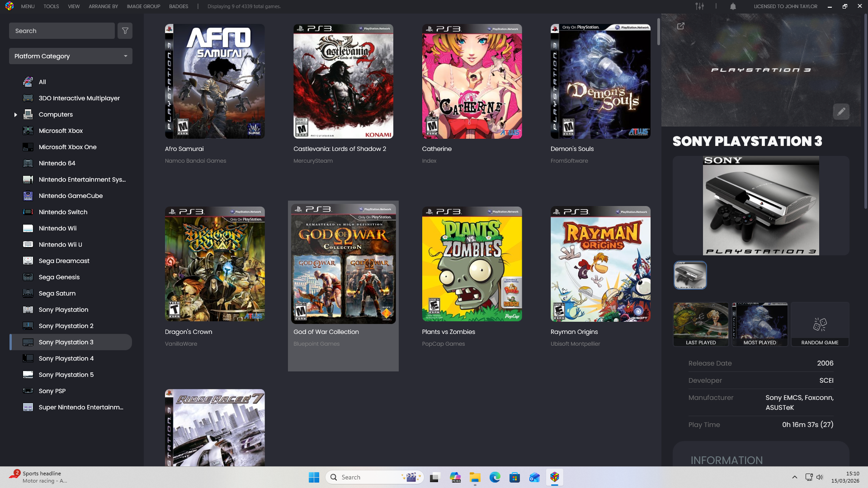
Task: Open the LaunchBox logo icon at the top left
Action: [x=9, y=6]
